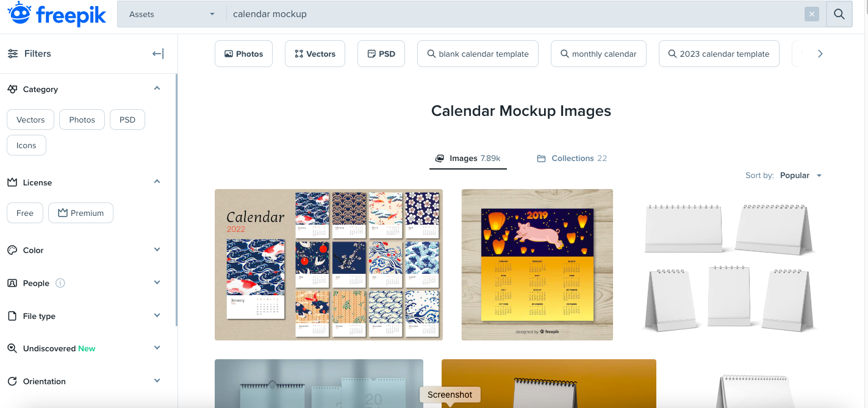The height and width of the screenshot is (408, 868).
Task: Open the Assets dropdown
Action: pyautogui.click(x=173, y=14)
